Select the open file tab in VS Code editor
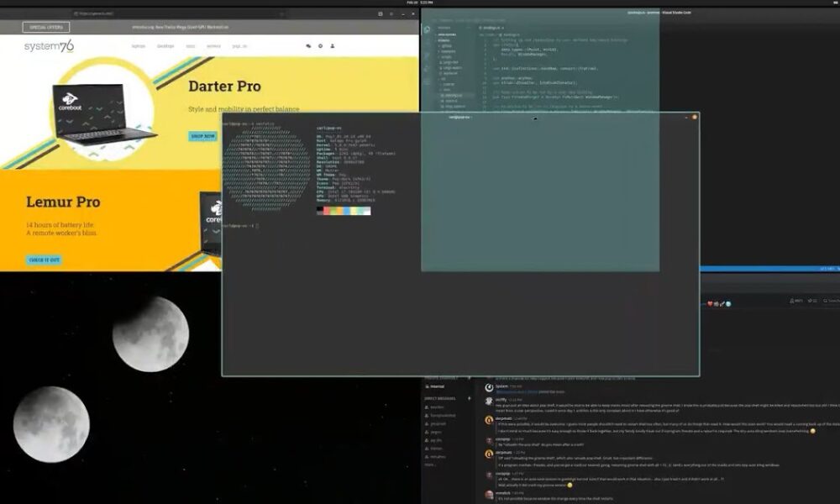 point(491,28)
